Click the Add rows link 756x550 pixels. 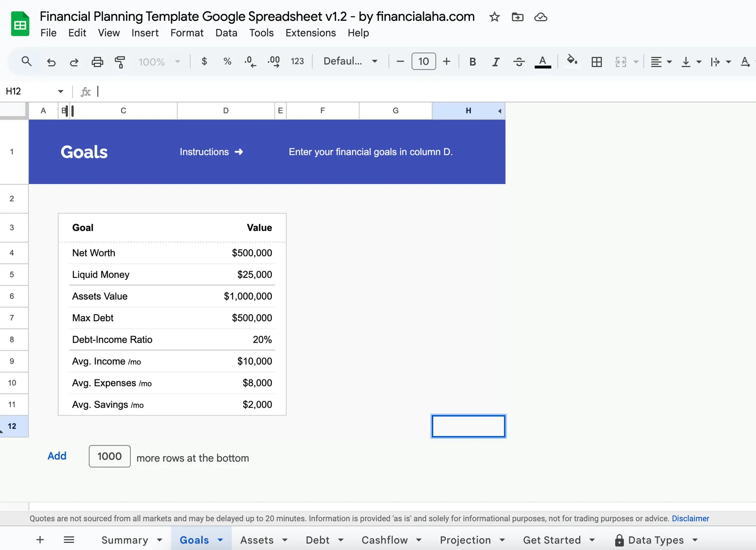point(57,456)
